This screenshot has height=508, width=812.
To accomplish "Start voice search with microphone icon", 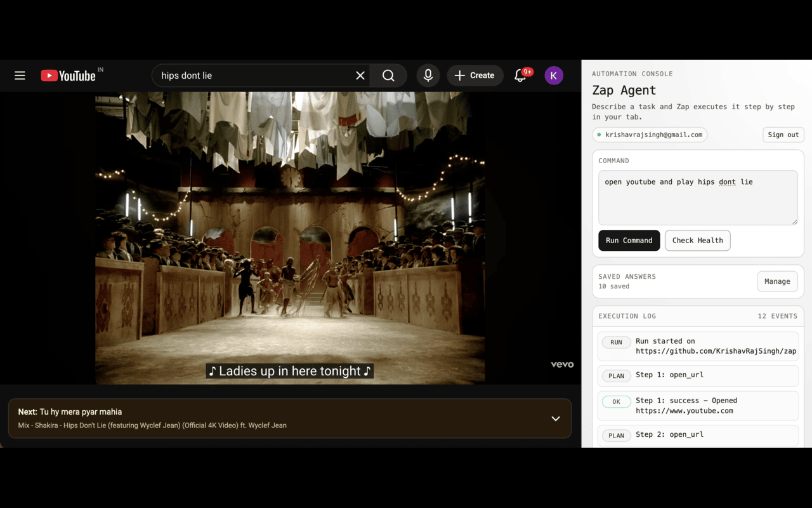I will tap(428, 76).
